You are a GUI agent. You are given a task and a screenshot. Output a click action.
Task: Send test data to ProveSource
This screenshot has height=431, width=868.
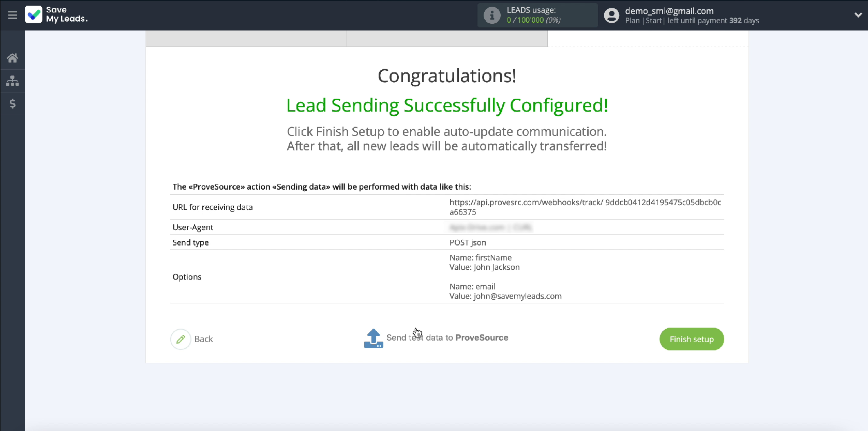pos(447,338)
